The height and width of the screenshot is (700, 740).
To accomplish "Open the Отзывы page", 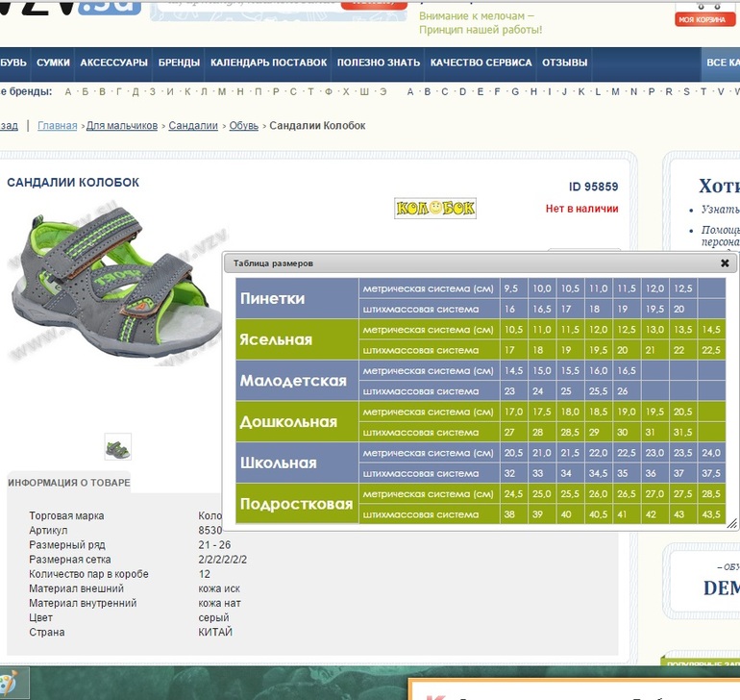I will point(564,62).
